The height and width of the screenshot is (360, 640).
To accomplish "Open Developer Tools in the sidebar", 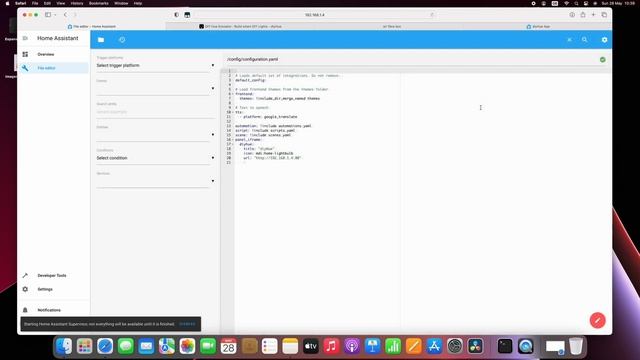I will click(53, 276).
